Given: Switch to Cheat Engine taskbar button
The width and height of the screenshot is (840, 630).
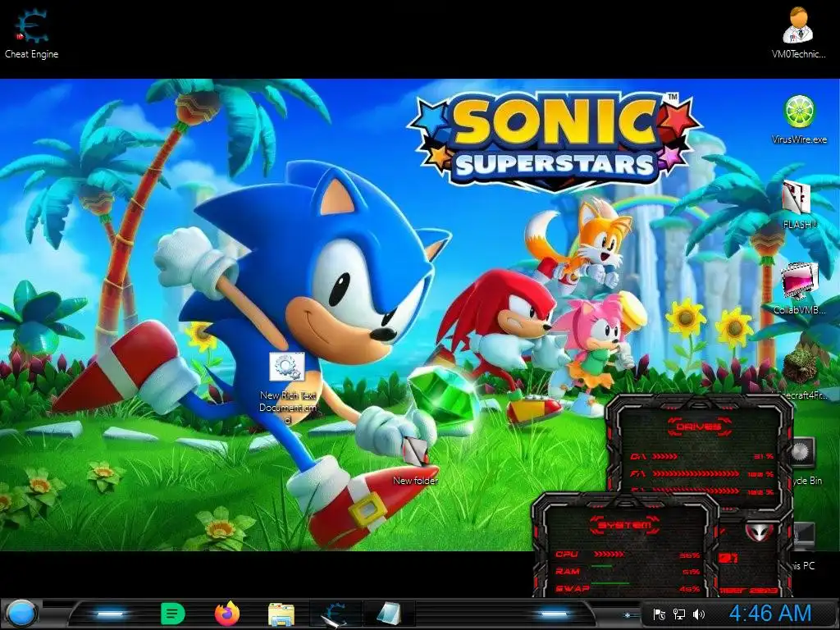Looking at the screenshot, I should [x=336, y=614].
